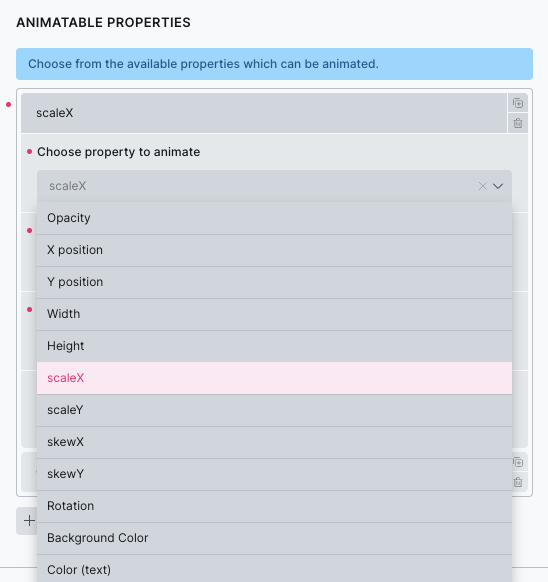Choose skewY property option
Image resolution: width=548 pixels, height=582 pixels.
274,474
